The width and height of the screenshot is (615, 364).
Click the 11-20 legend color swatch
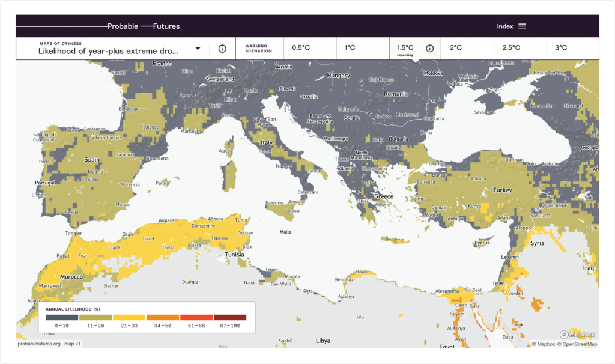(x=95, y=317)
